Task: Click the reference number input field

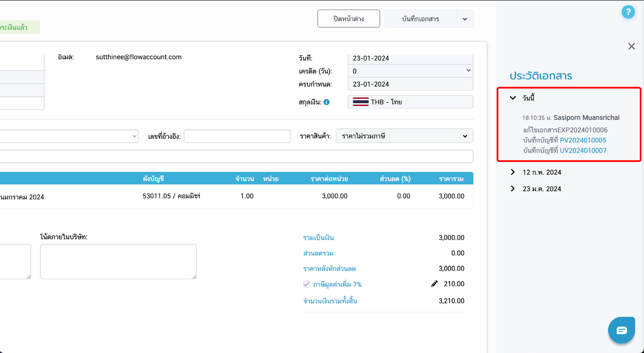Action: [237, 136]
